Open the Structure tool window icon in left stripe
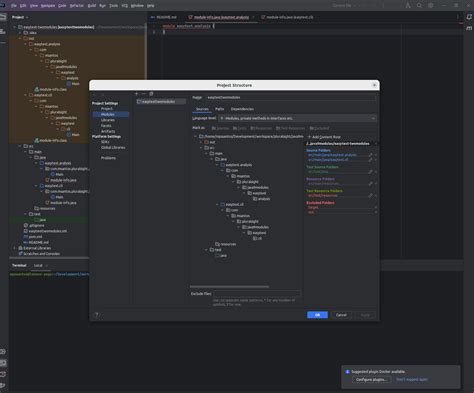Viewport: 474px width, 393px height. click(3, 31)
